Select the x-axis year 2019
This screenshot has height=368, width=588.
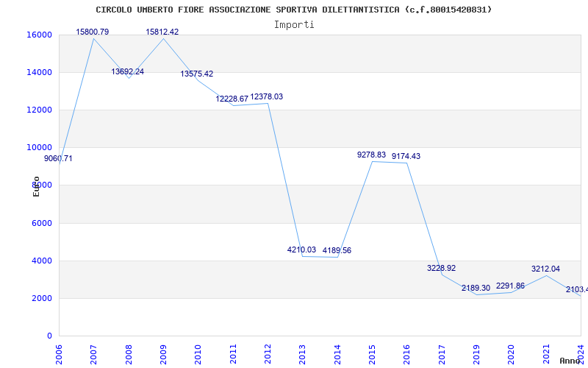476,354
